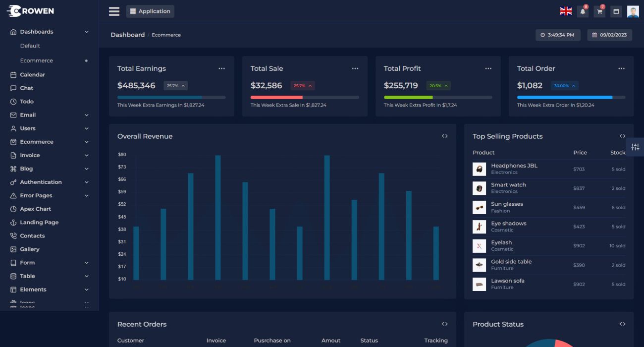Screen dimensions: 644x347
Task: Toggle Product Status code view
Action: coord(622,324)
